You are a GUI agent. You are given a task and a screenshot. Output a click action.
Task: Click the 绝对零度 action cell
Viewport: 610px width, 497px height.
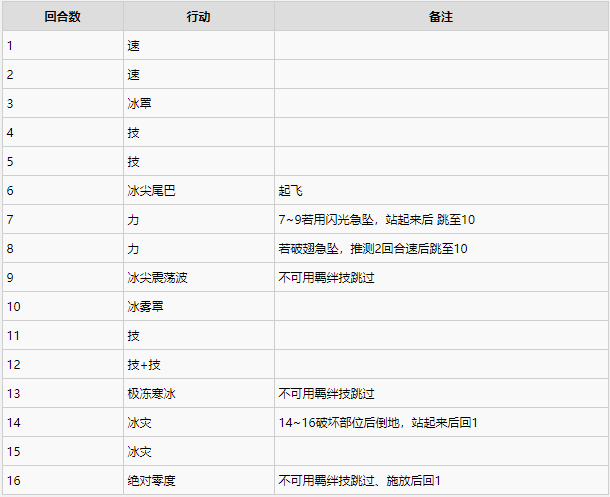tap(198, 481)
